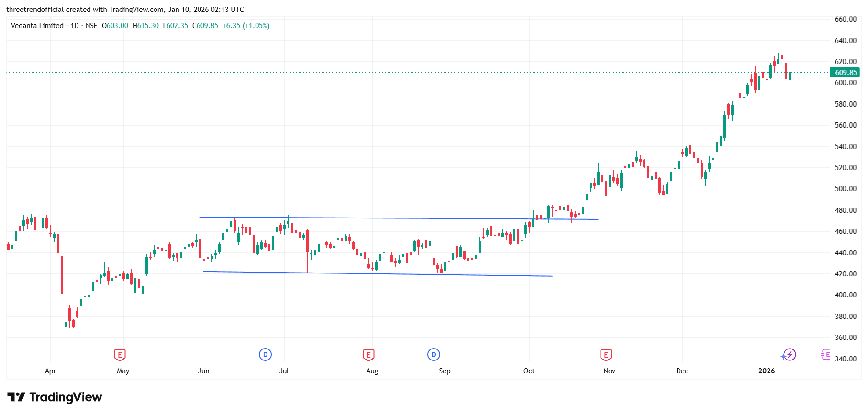Screen dimensions: 868x415
Task: Click the May label on the time axis
Action: point(123,371)
